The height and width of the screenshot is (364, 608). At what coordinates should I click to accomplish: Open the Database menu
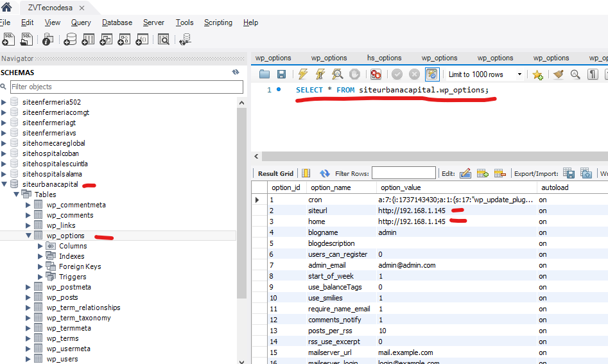(x=117, y=22)
